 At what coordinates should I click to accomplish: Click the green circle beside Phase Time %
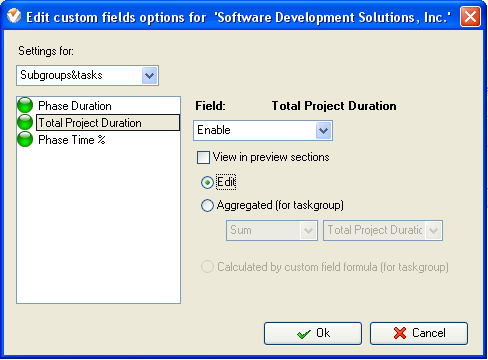pyautogui.click(x=25, y=139)
